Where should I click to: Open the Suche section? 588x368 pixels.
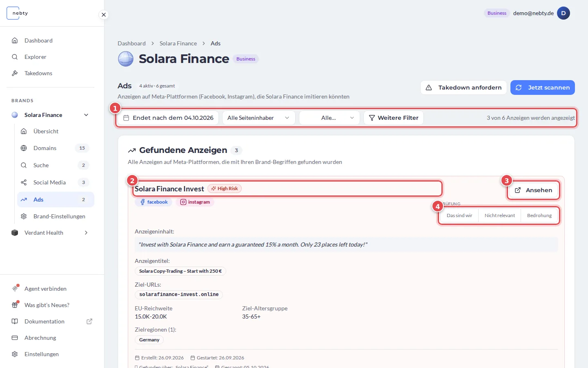56,165
